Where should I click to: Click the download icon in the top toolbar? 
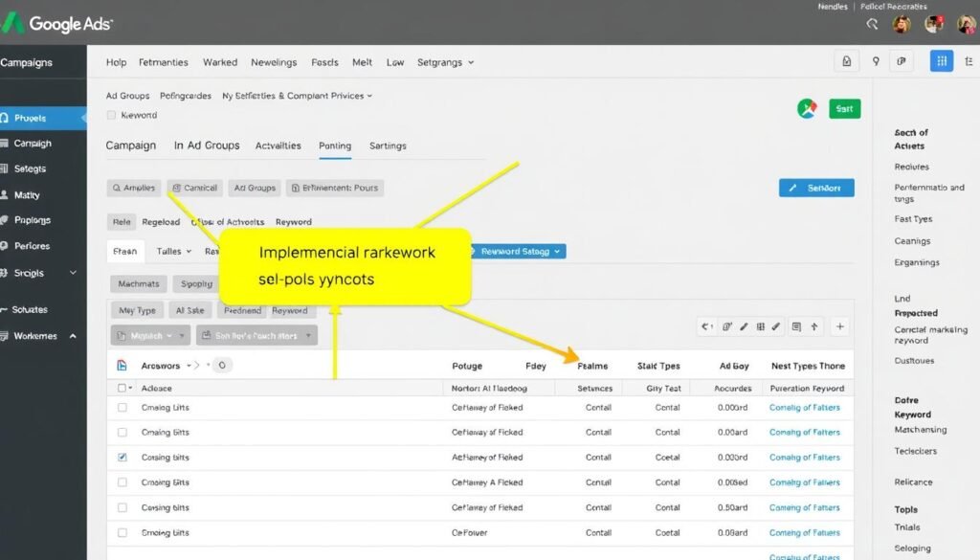tap(846, 60)
